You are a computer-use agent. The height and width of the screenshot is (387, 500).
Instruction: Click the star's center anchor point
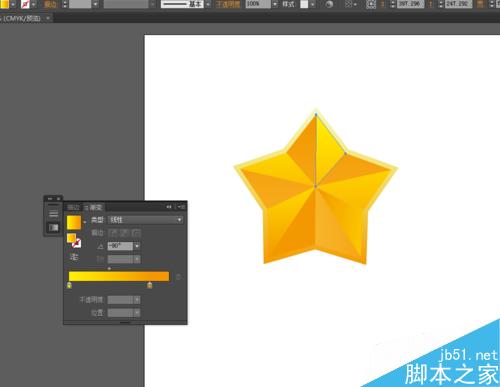click(x=315, y=186)
